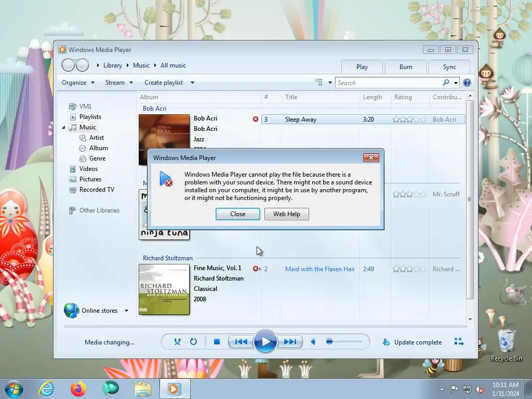532x399 pixels.
Task: Focus the Search input field
Action: click(x=388, y=83)
